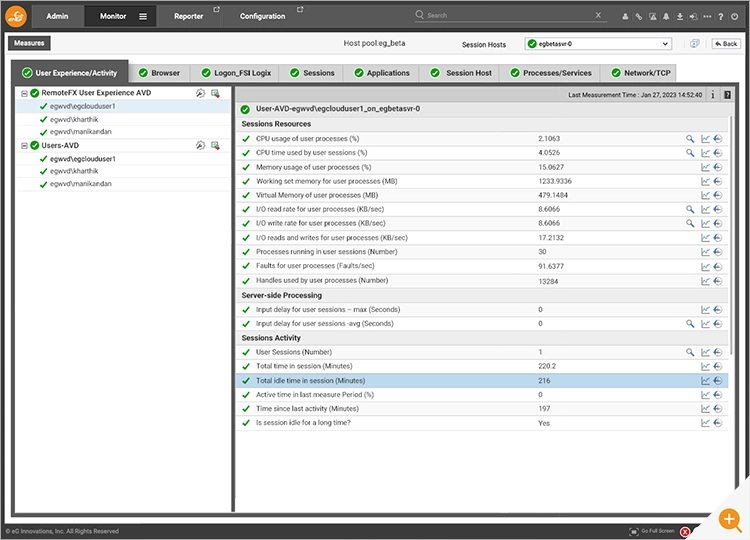Click the sign-in arrow icon in top bar
The image size is (750, 540).
click(x=693, y=17)
